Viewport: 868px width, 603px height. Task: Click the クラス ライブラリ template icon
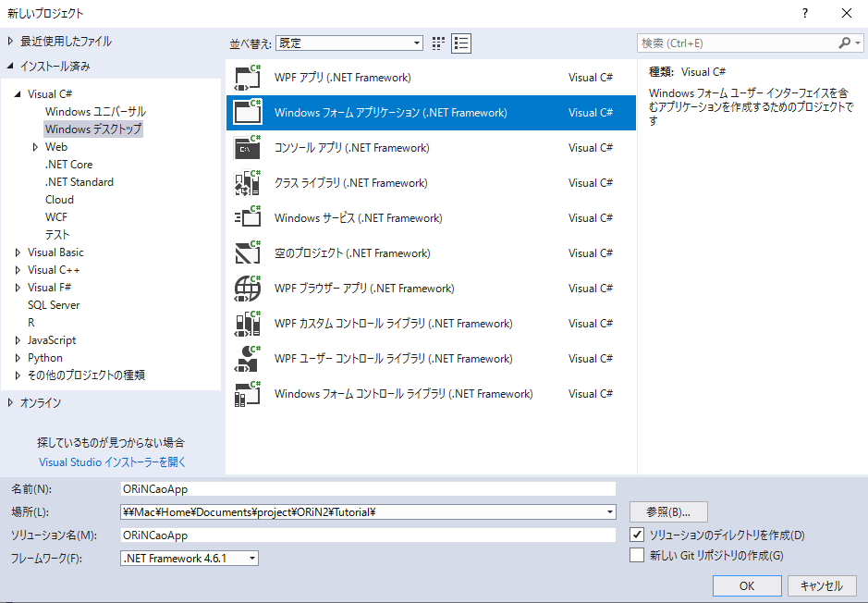(248, 183)
